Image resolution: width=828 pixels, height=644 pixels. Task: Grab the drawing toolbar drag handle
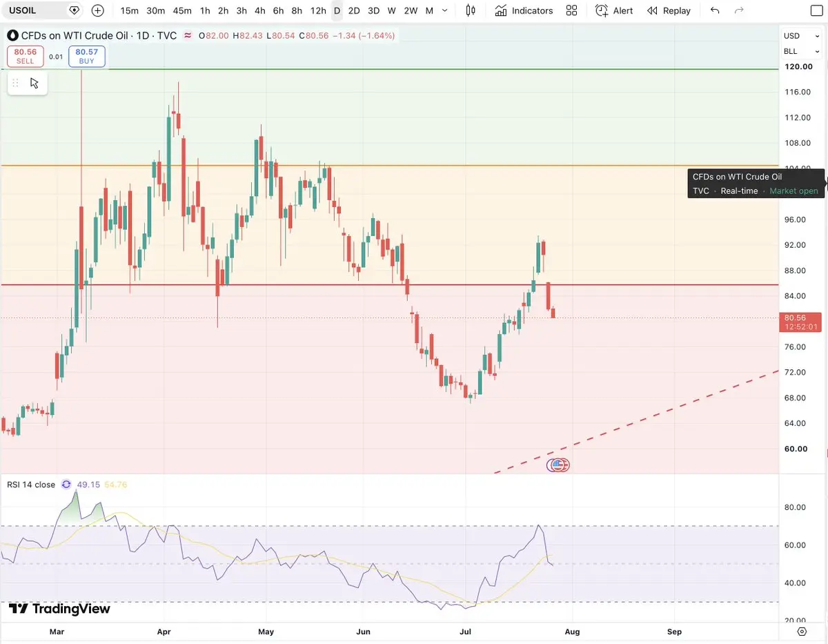coord(15,83)
